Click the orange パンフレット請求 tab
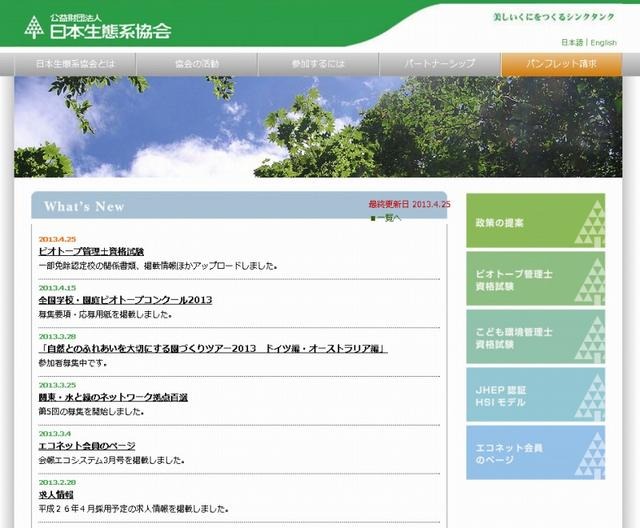Screen dimensions: 640x528 coord(562,64)
